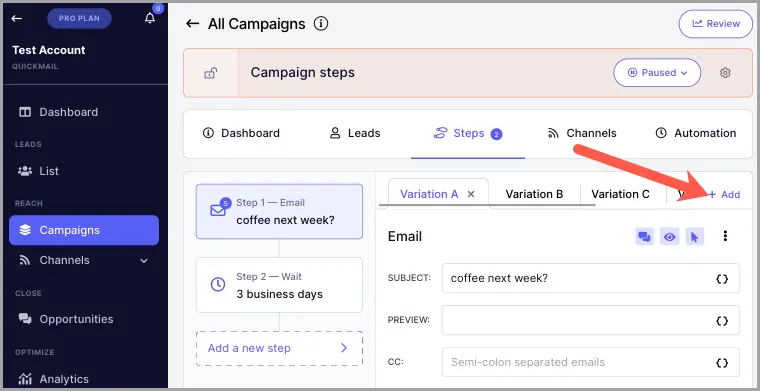
Task: Click Add a new step
Action: pyautogui.click(x=279, y=348)
